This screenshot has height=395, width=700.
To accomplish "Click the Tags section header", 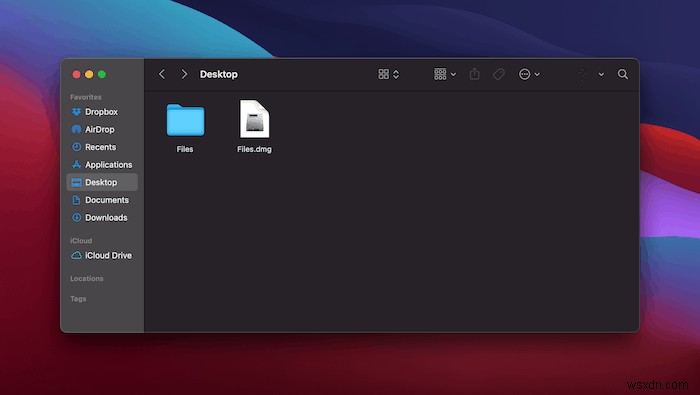I will (78, 299).
